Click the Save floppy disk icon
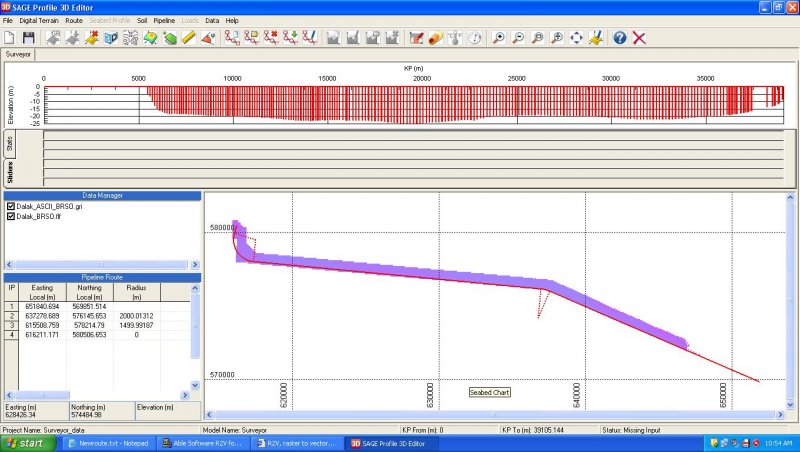 [29, 38]
